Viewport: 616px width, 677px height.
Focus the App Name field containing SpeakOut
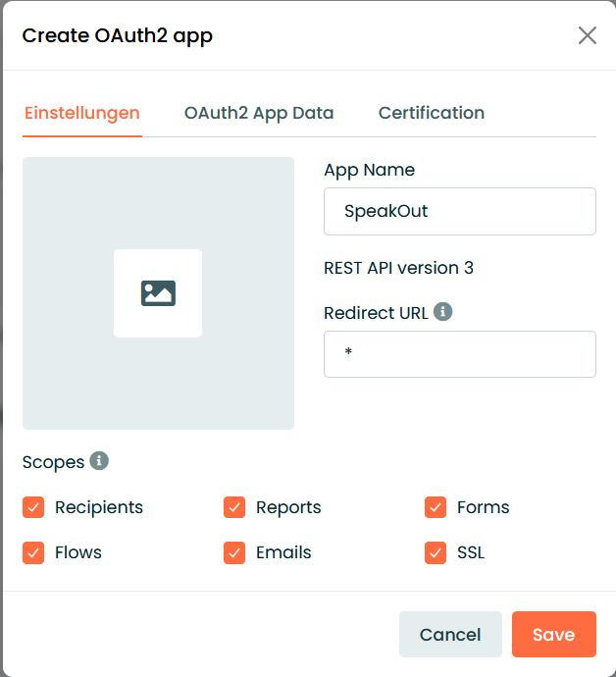click(460, 212)
